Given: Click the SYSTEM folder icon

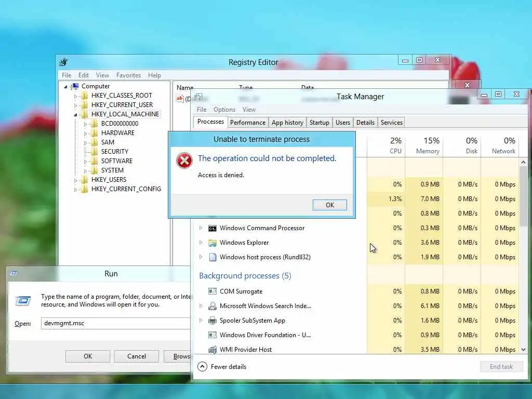Looking at the screenshot, I should tap(95, 170).
